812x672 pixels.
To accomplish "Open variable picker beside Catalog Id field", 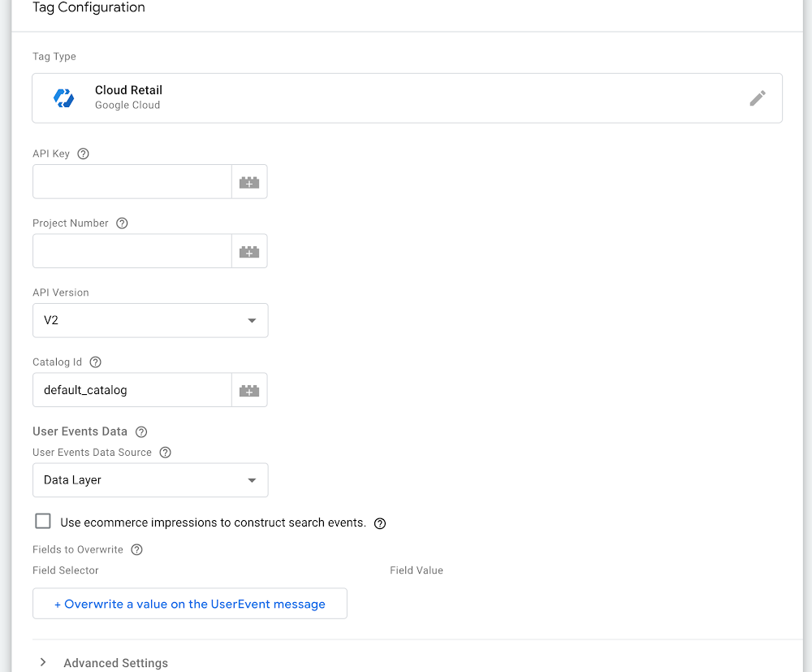I will pos(249,390).
